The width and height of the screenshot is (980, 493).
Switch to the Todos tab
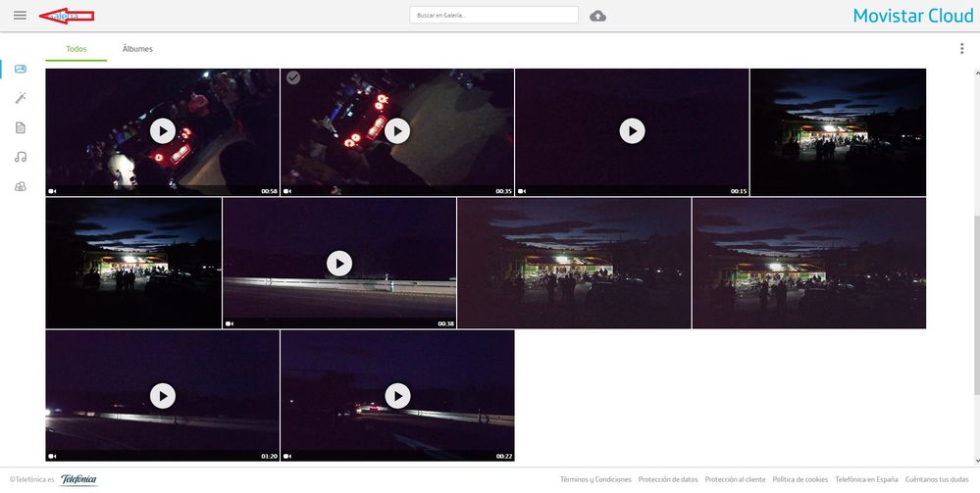tap(77, 49)
